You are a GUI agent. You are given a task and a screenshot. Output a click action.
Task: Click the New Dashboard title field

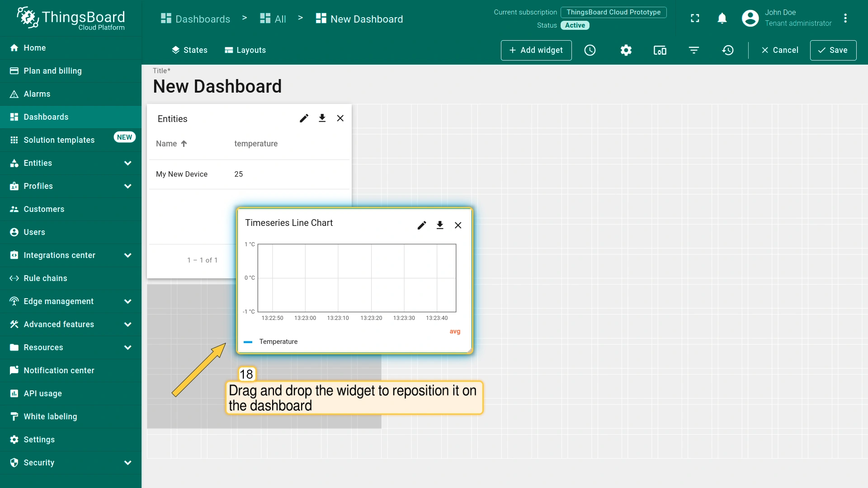(x=217, y=86)
